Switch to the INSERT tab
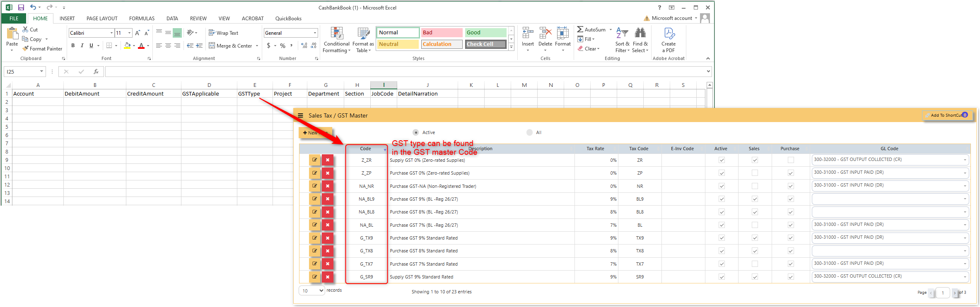 (67, 18)
